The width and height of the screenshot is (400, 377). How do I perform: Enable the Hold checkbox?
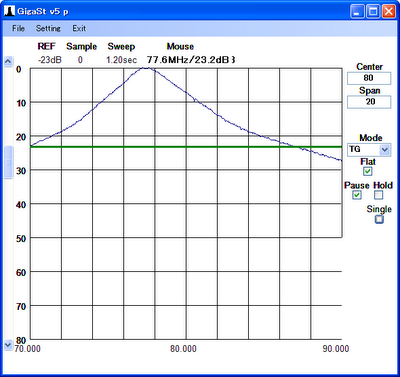[x=378, y=195]
